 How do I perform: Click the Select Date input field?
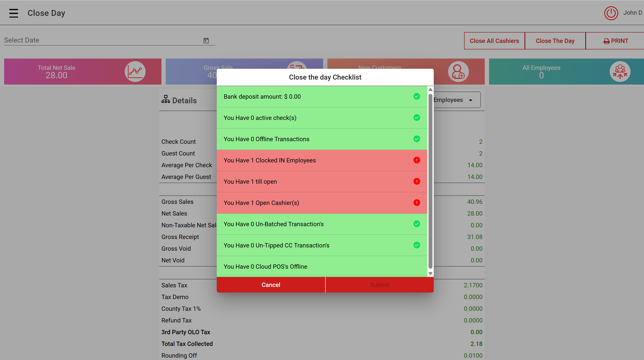[x=102, y=40]
